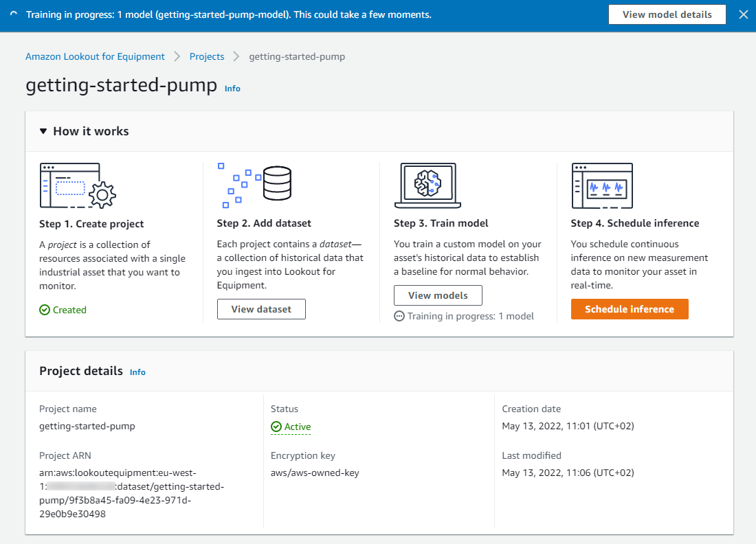Click the Last modified field label
The image size is (756, 544).
531,455
